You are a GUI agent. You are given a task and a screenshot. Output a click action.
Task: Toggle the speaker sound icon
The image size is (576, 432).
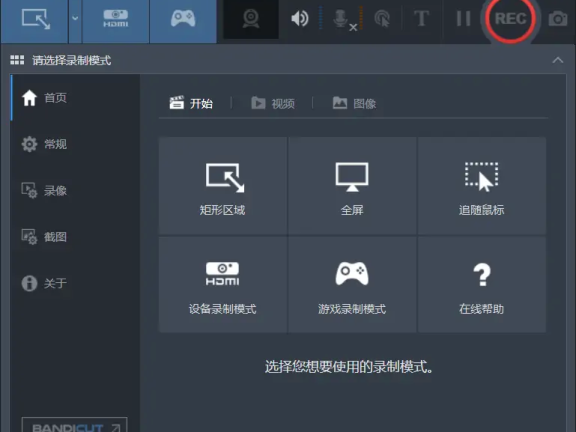pyautogui.click(x=299, y=18)
